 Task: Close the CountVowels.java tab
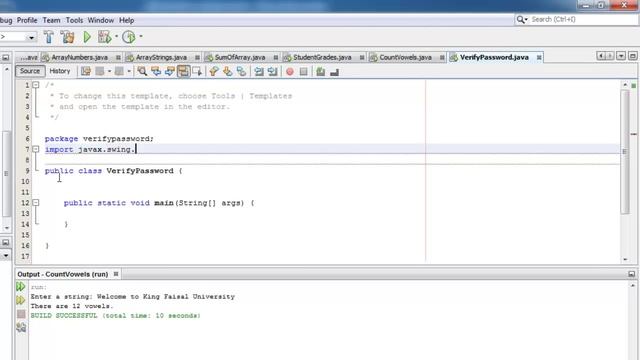[x=442, y=58]
